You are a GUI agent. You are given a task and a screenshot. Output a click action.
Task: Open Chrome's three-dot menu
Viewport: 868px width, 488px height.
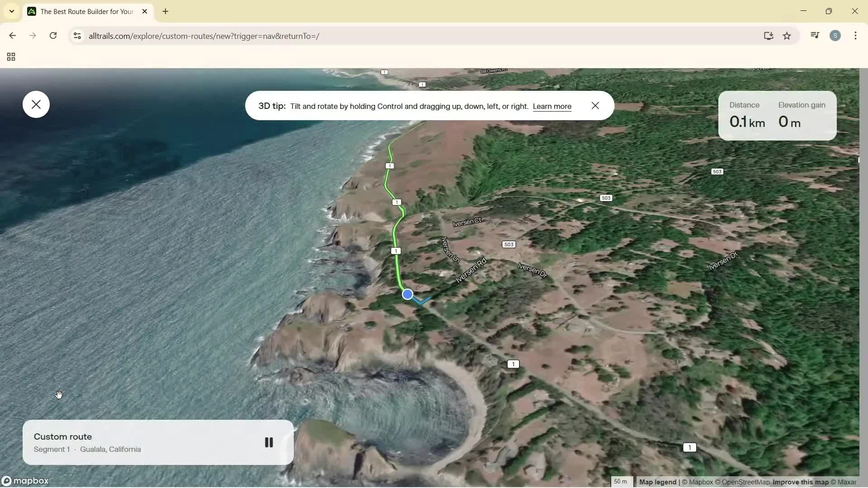[856, 36]
